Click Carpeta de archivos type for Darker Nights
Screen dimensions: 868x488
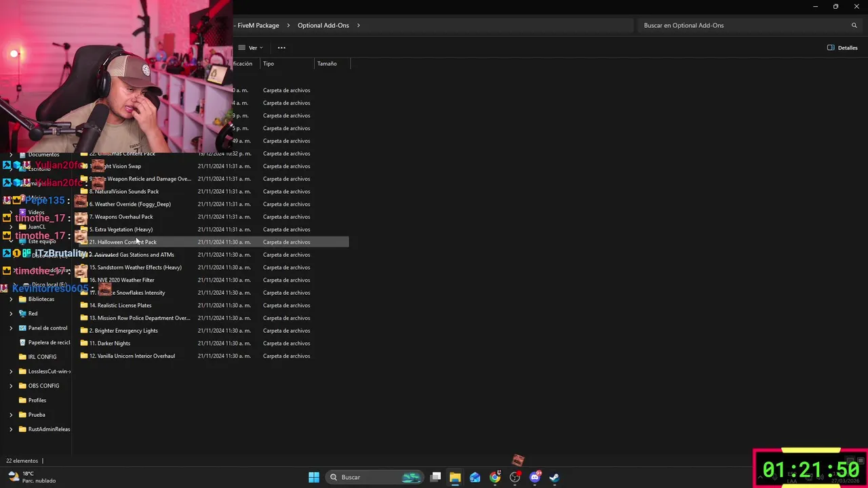pos(286,344)
